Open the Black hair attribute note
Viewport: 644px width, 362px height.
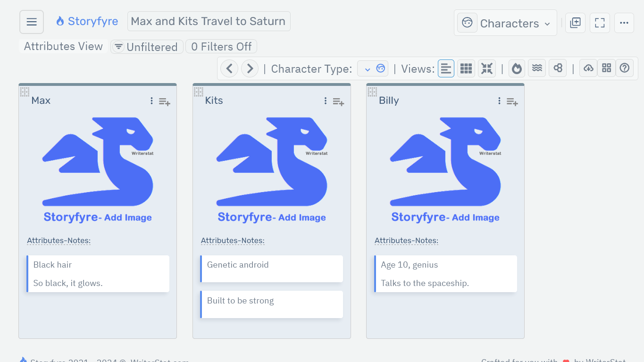coord(98,274)
